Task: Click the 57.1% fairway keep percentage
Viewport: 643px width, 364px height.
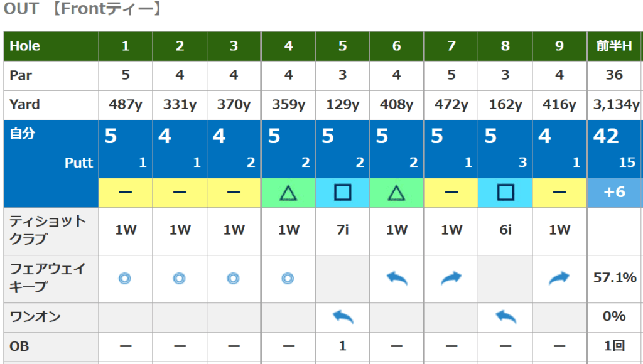Action: click(614, 277)
